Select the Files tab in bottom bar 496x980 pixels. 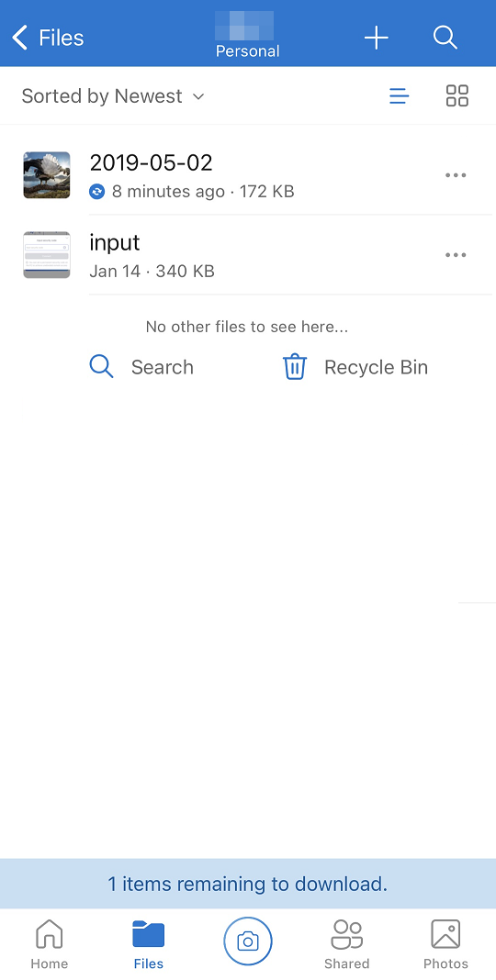click(x=148, y=943)
